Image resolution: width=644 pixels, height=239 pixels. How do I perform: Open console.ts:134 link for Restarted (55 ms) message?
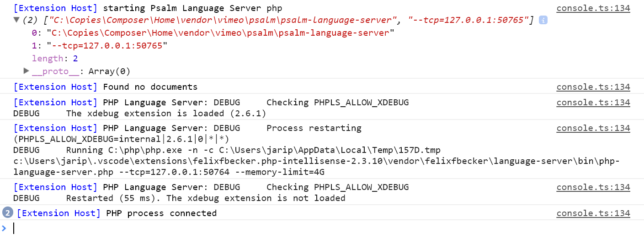593,187
